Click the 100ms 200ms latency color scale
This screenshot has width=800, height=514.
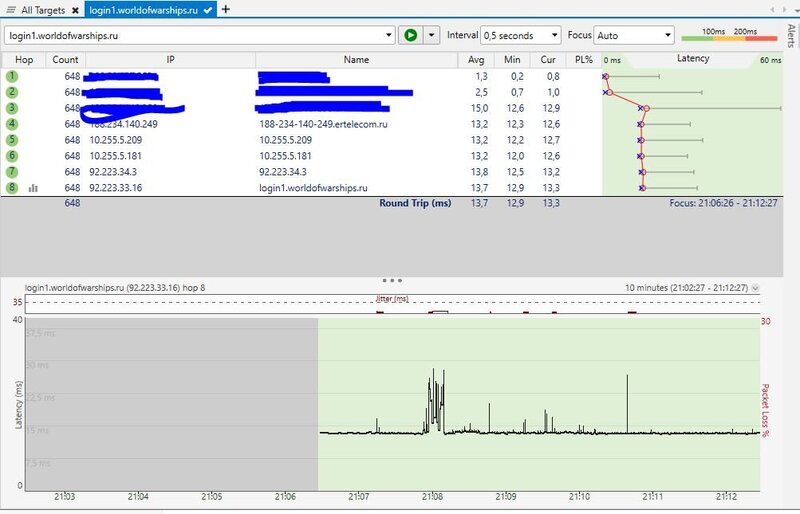click(x=729, y=35)
